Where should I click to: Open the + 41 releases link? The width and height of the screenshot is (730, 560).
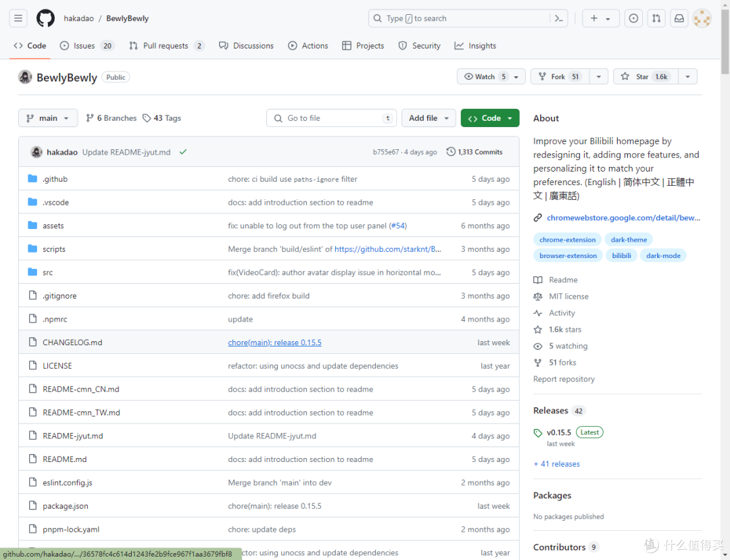tap(556, 464)
